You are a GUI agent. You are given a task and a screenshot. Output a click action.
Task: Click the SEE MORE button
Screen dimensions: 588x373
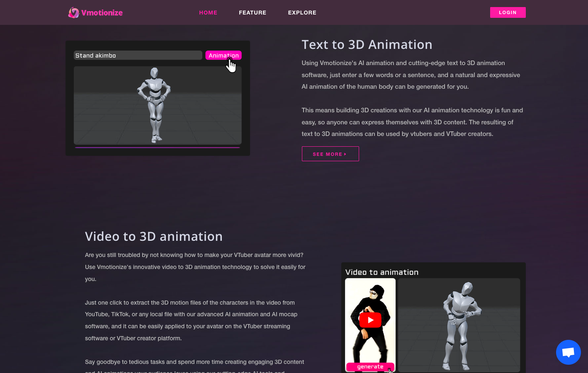click(330, 154)
